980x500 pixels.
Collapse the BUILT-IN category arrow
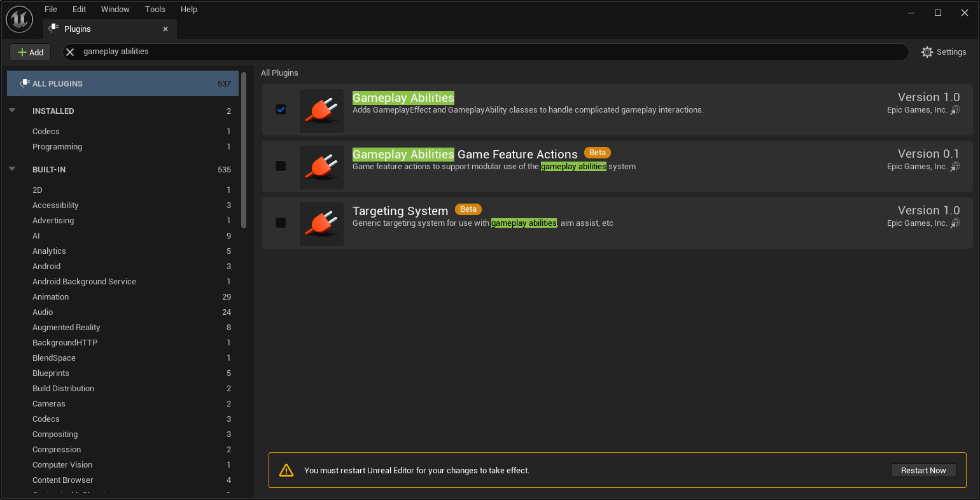point(12,169)
